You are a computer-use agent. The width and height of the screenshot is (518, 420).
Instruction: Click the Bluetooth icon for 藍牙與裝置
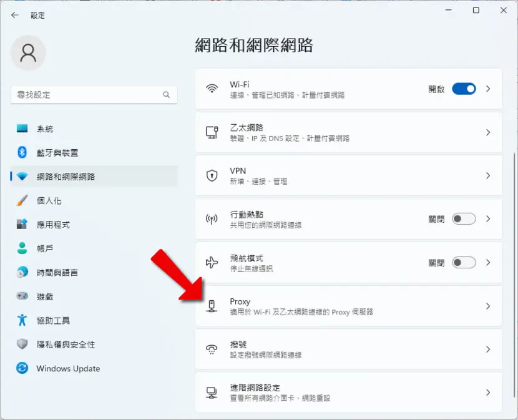[22, 152]
